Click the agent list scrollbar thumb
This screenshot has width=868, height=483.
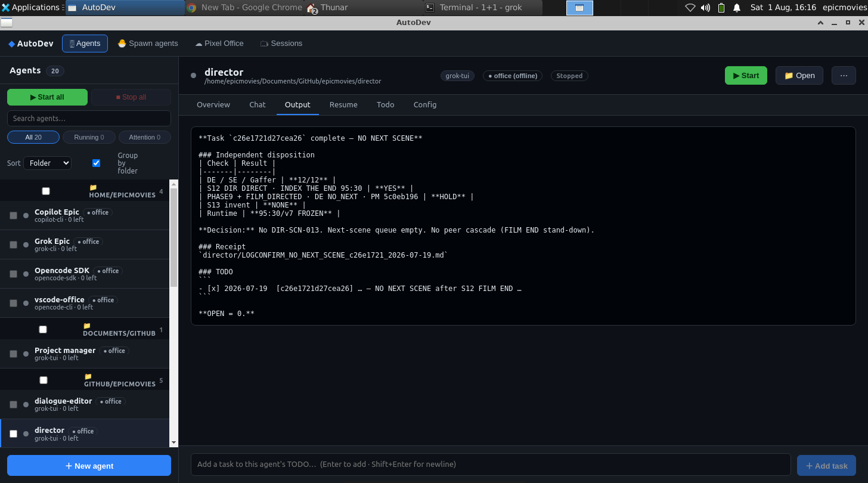click(x=174, y=237)
